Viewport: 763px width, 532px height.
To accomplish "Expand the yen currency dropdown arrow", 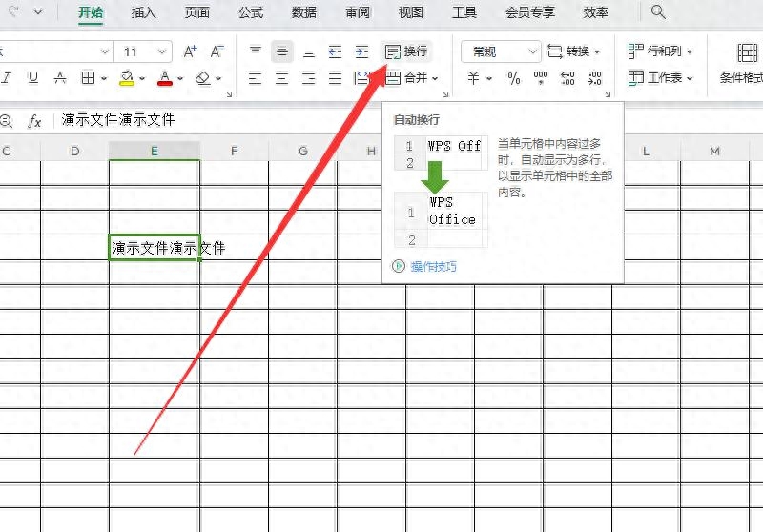I will pyautogui.click(x=488, y=78).
